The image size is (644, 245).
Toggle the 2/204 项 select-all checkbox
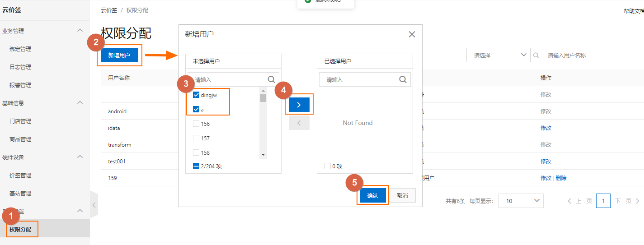(x=196, y=166)
